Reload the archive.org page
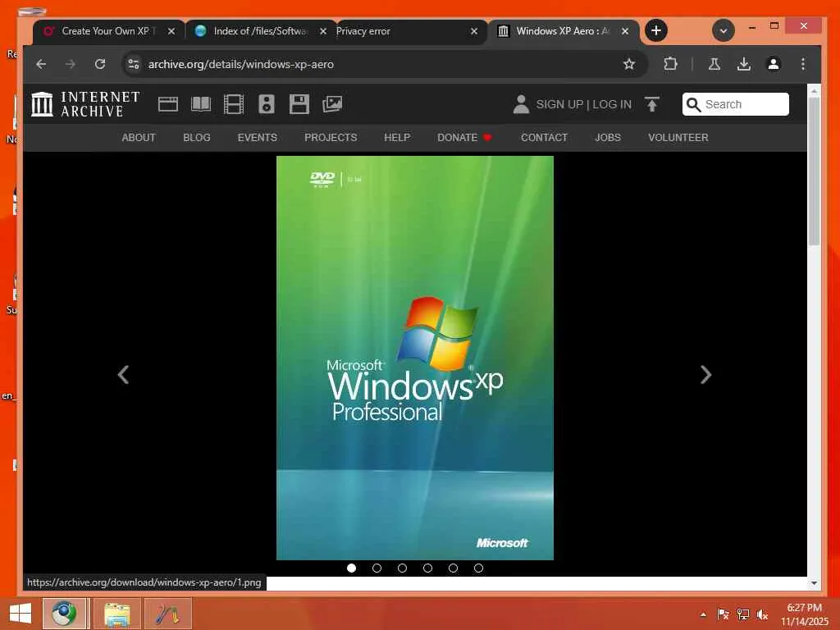Image resolution: width=840 pixels, height=630 pixels. [99, 64]
